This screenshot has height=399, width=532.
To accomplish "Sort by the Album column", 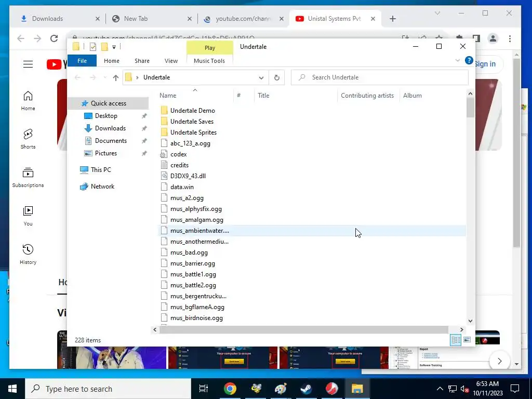I will click(433, 96).
